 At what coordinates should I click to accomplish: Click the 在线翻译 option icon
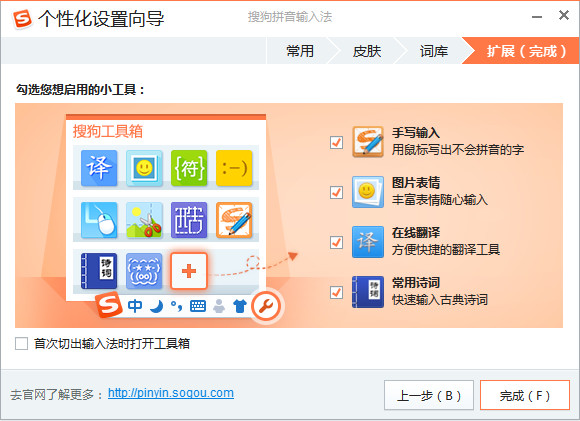pyautogui.click(x=367, y=242)
